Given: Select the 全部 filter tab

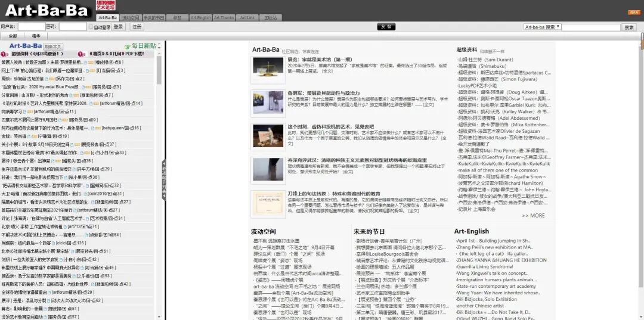Looking at the screenshot, I should (x=13, y=36).
